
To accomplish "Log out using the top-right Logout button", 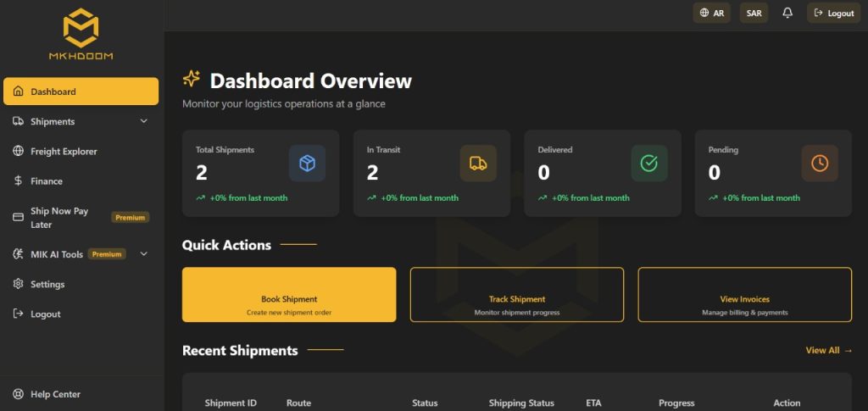I will click(x=833, y=14).
